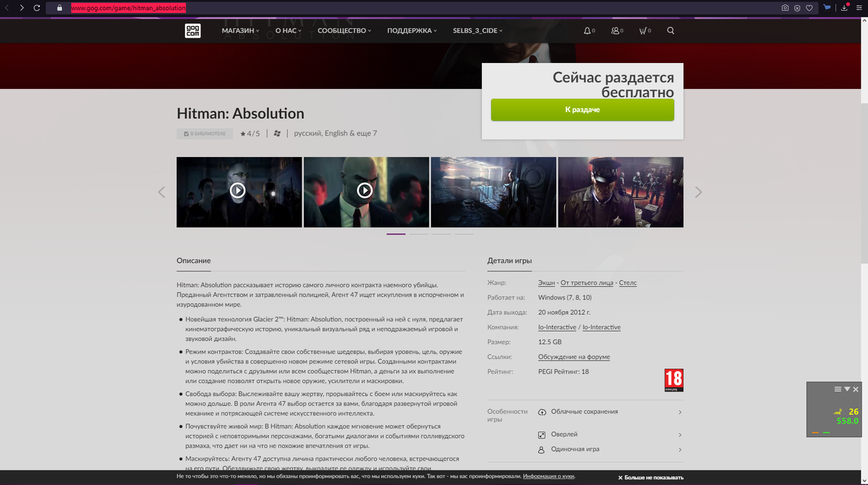Open the Стелс genre link
This screenshot has height=485, width=868.
click(628, 283)
